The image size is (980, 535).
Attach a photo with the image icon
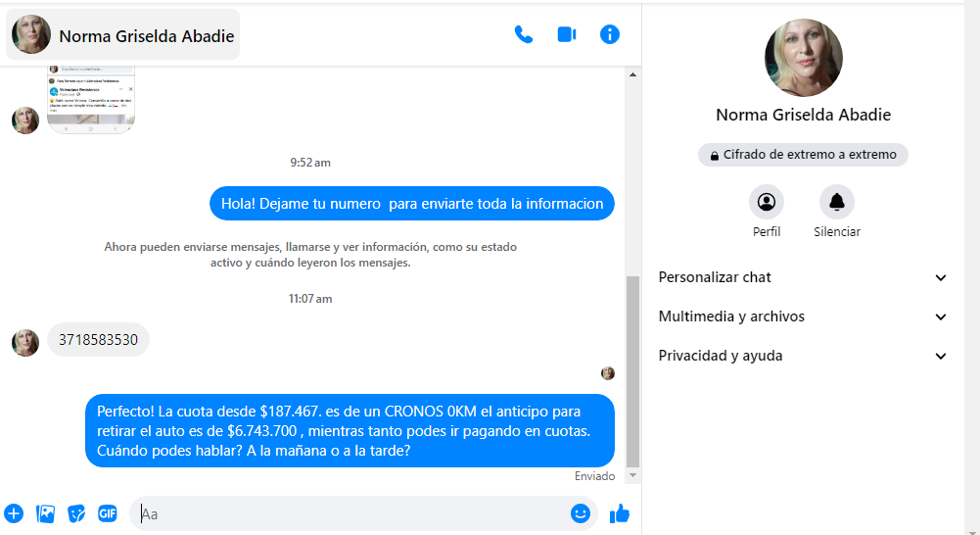pos(45,512)
